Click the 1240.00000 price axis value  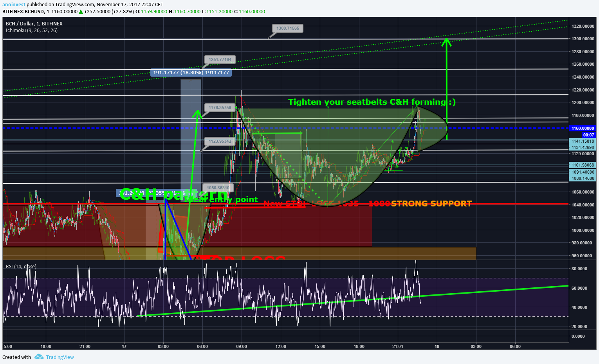coord(583,77)
